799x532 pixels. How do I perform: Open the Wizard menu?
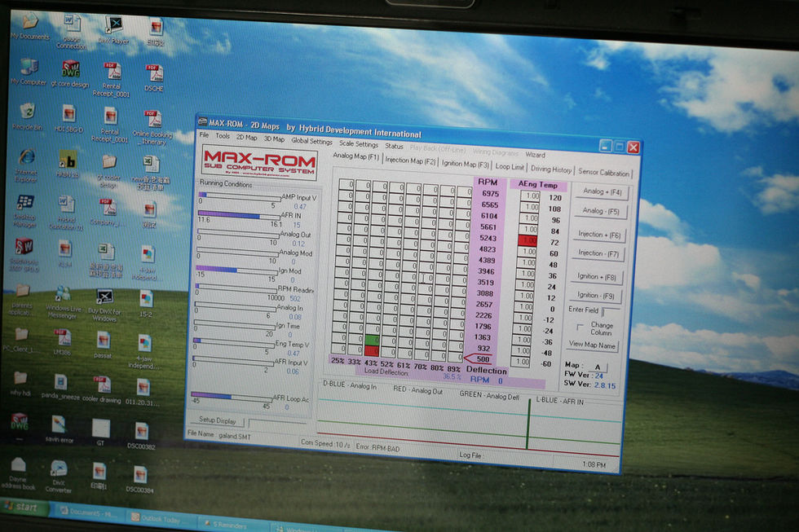click(535, 154)
